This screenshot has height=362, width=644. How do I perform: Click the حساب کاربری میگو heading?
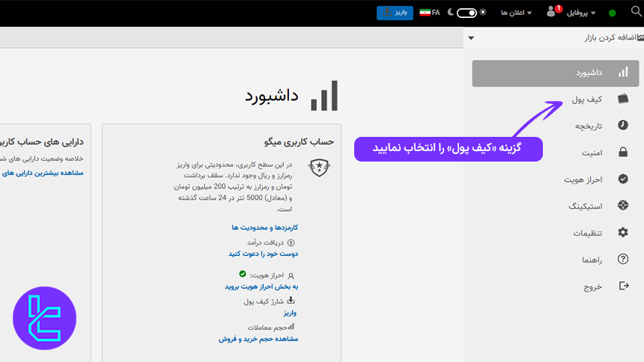tap(299, 142)
